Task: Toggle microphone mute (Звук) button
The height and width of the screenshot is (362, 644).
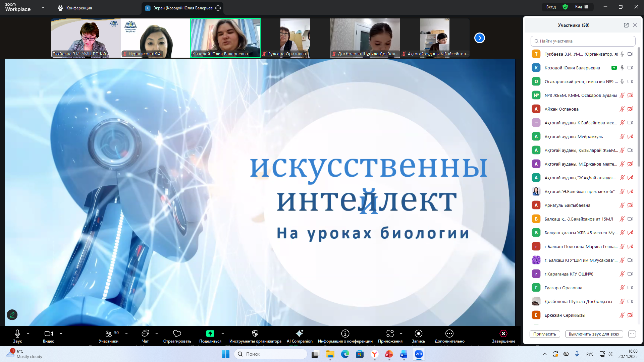Action: pos(17,334)
